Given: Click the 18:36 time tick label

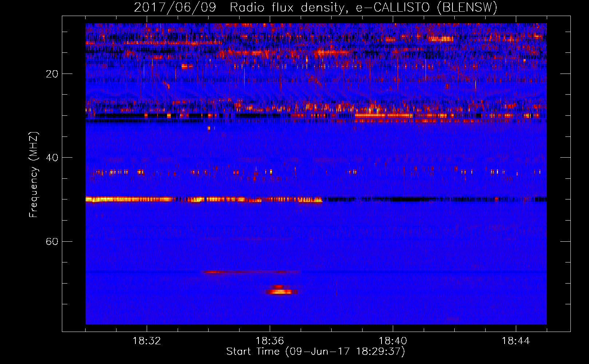Looking at the screenshot, I should 270,341.
